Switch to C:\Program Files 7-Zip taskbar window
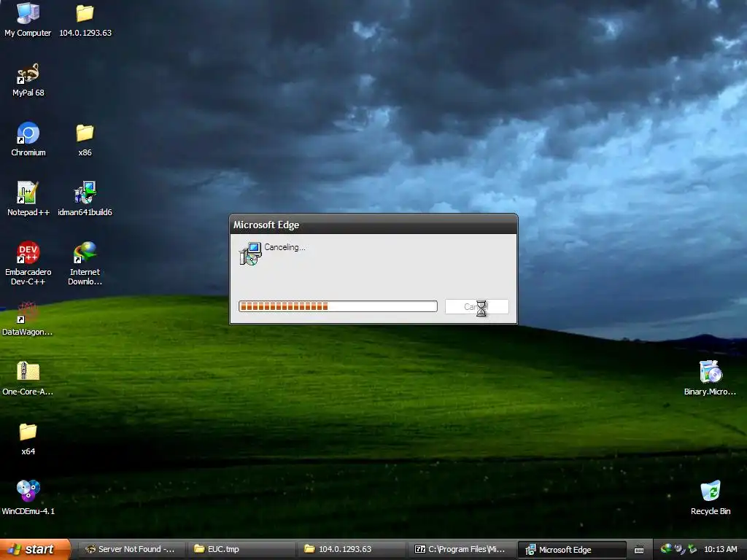The width and height of the screenshot is (747, 560). (461, 550)
